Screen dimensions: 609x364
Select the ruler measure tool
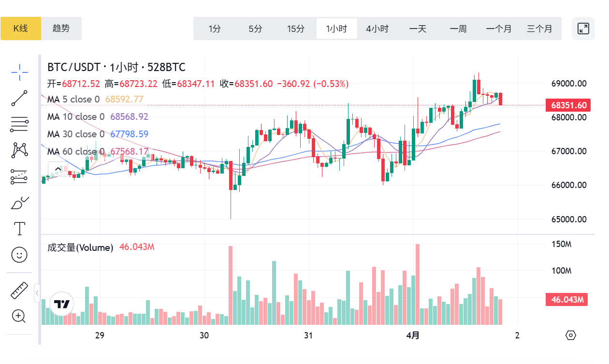(19, 290)
